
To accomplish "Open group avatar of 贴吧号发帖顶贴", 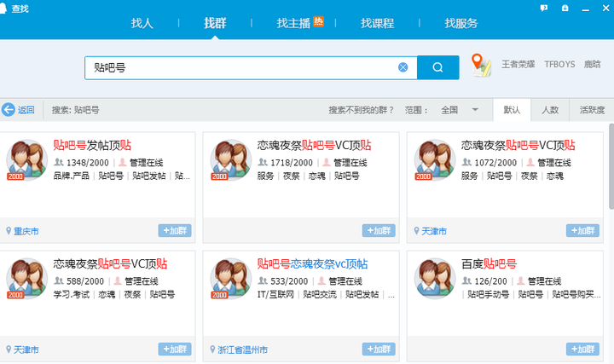I will [x=26, y=160].
